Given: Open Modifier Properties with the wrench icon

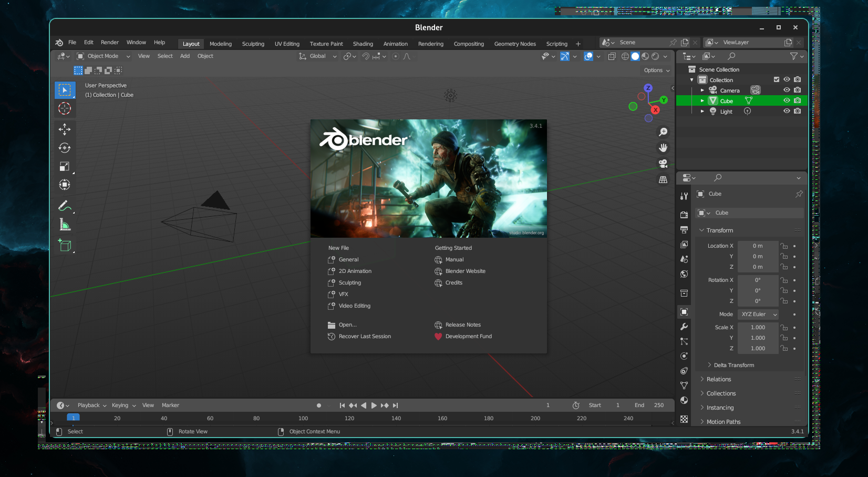Looking at the screenshot, I should (684, 327).
